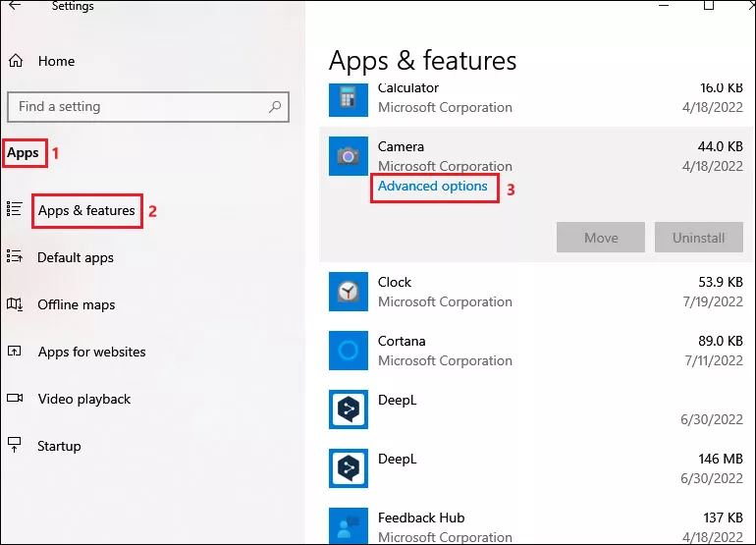The image size is (756, 545).
Task: Click the Calculator app icon
Action: 349,99
